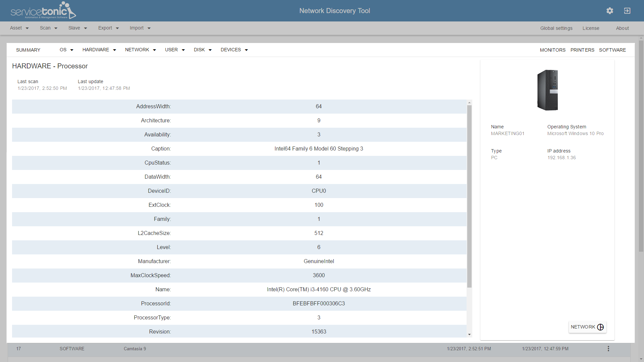Open the About page
The width and height of the screenshot is (644, 362).
click(622, 28)
